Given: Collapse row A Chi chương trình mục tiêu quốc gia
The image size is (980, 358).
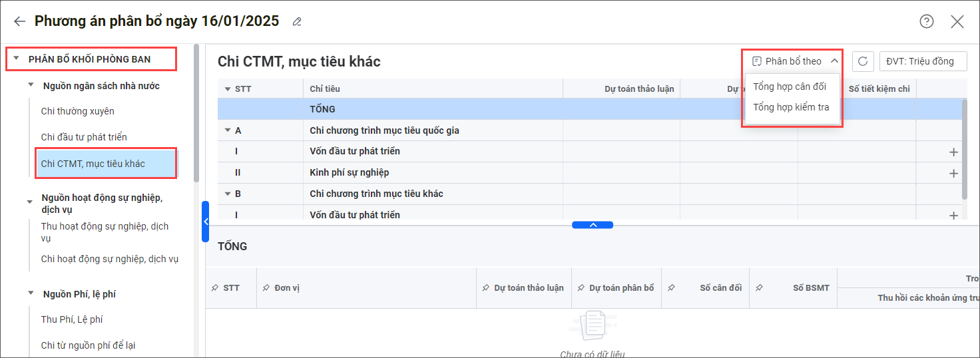Looking at the screenshot, I should pyautogui.click(x=228, y=130).
